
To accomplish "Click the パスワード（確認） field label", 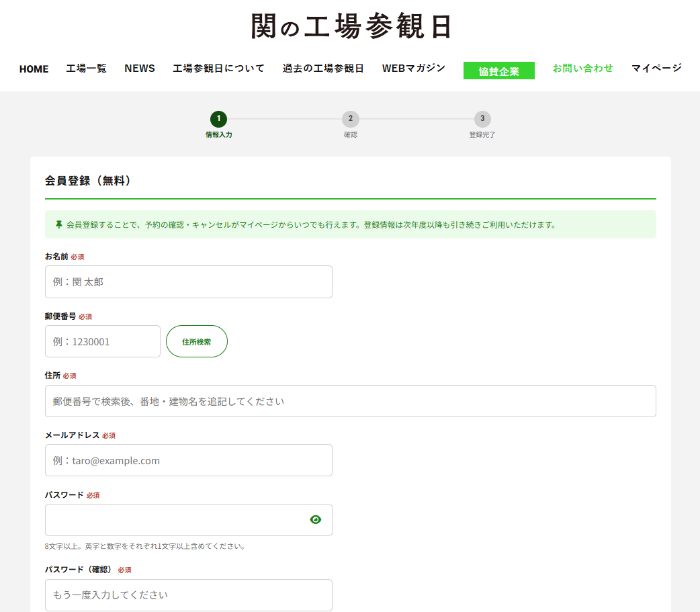I will pyautogui.click(x=79, y=570).
